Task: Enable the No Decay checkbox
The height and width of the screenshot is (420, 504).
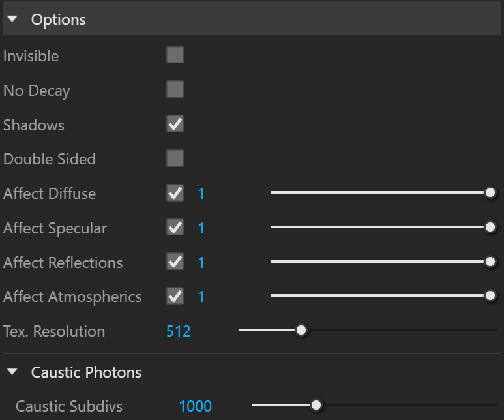Action: click(x=175, y=89)
